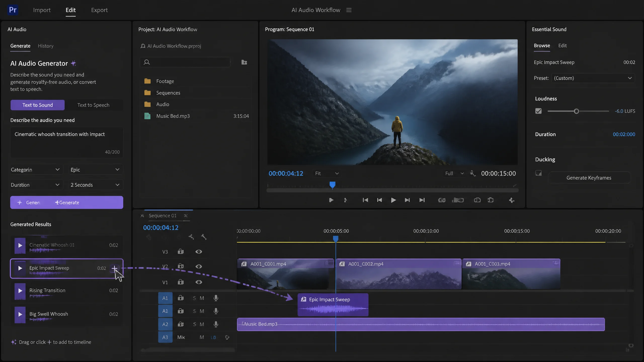Adjust the Loudness slider handle

576,111
